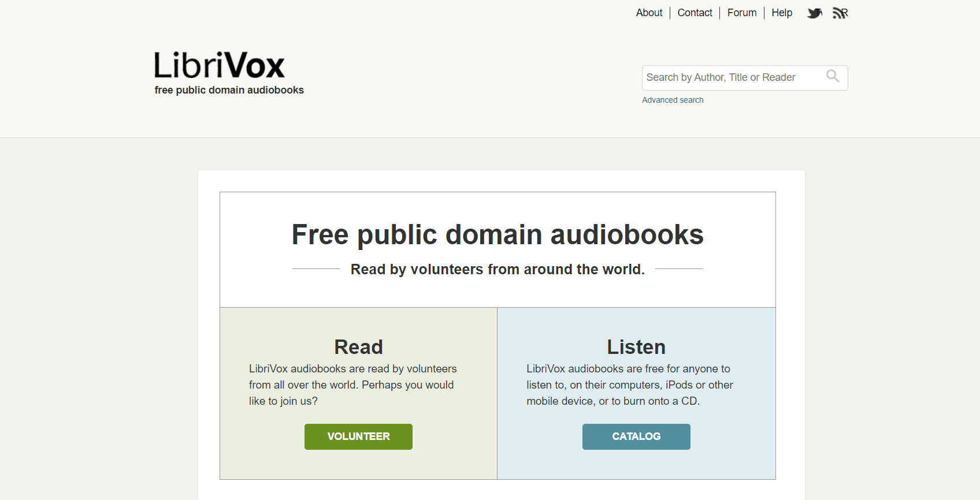Click the large "Free public domain audiobooks" headline

coord(498,235)
